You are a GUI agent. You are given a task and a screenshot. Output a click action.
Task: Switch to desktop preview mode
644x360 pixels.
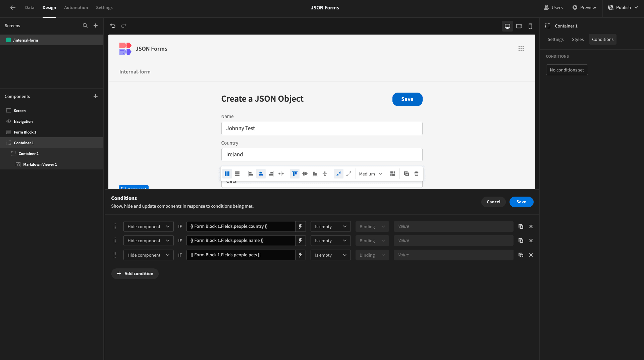coord(507,26)
